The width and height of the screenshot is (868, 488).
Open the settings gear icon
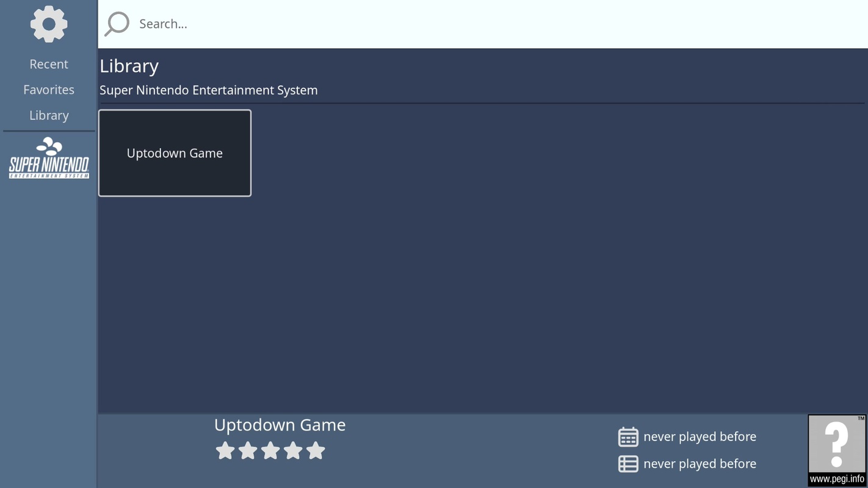(49, 24)
